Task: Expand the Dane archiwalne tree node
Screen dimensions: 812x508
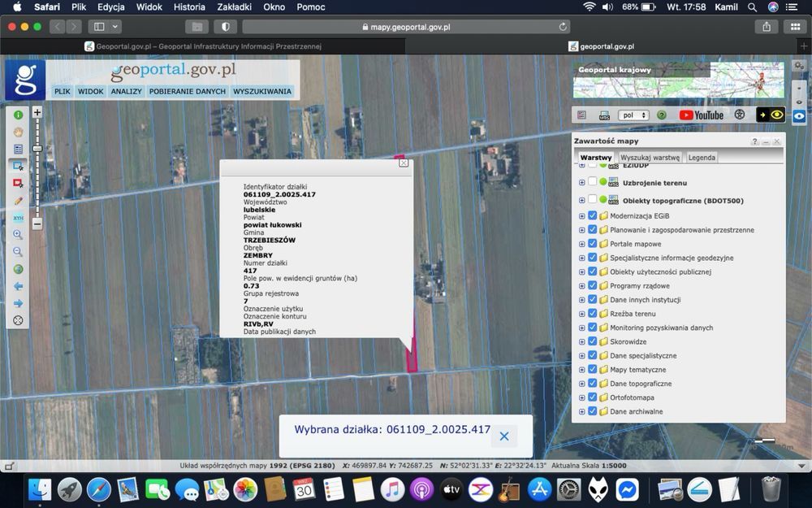Action: (x=581, y=411)
